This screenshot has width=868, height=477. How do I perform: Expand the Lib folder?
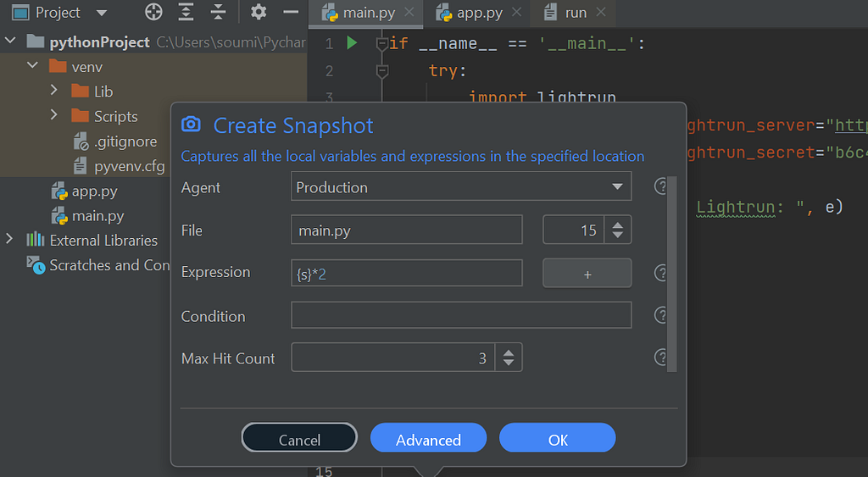click(53, 90)
